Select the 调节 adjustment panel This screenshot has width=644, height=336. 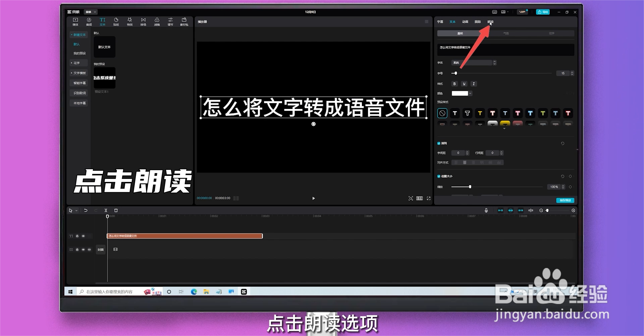point(170,21)
